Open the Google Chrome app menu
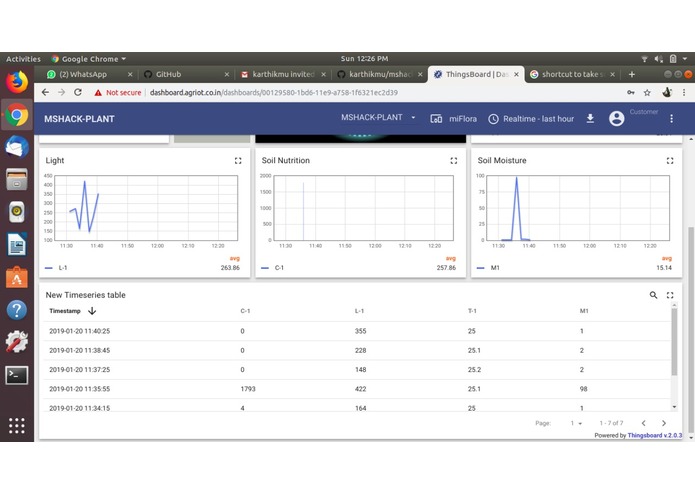Image resolution: width=695 pixels, height=494 pixels. [89, 58]
